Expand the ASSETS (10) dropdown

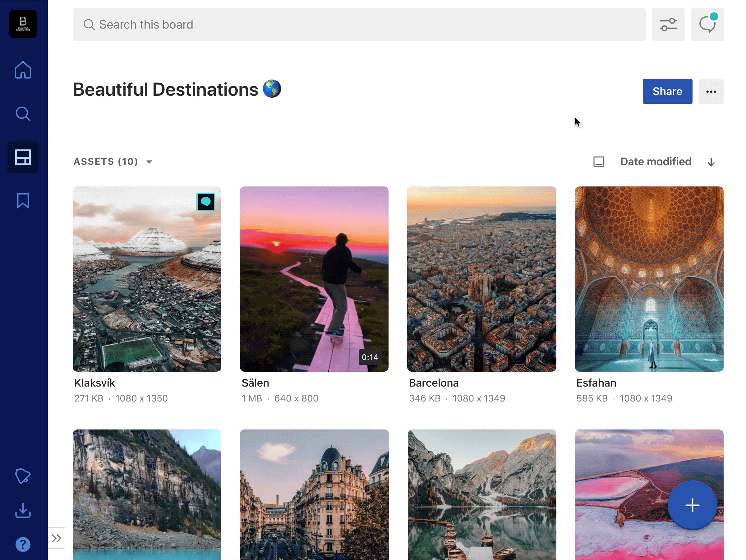point(113,162)
